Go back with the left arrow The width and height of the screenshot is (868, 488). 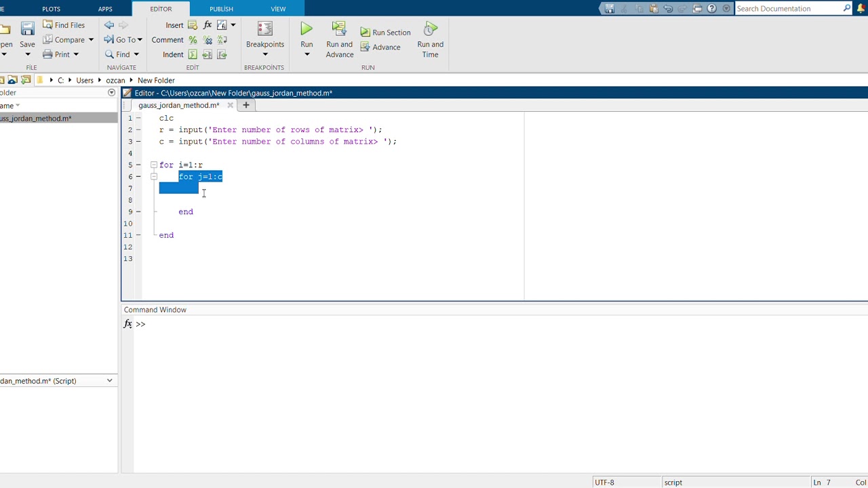click(x=109, y=25)
